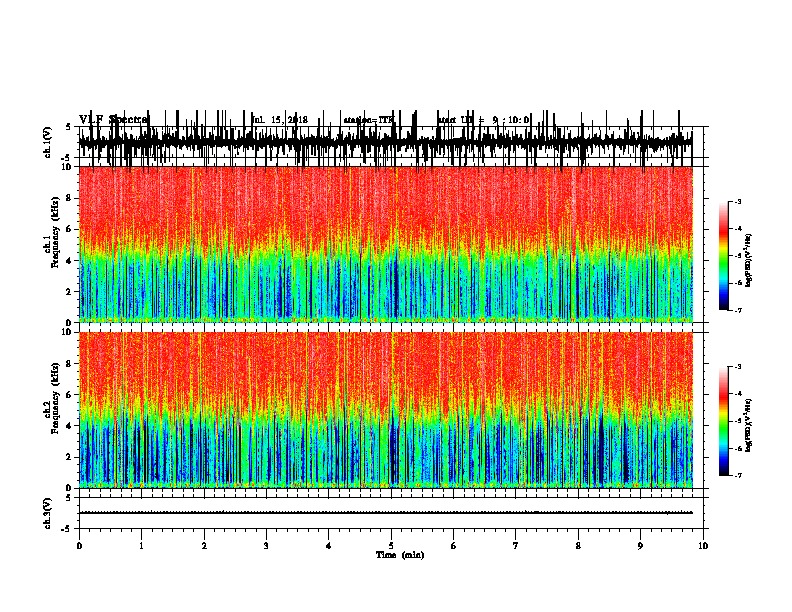Click the time axis tick label "3"
Screen dimensions: 792x612
click(266, 546)
